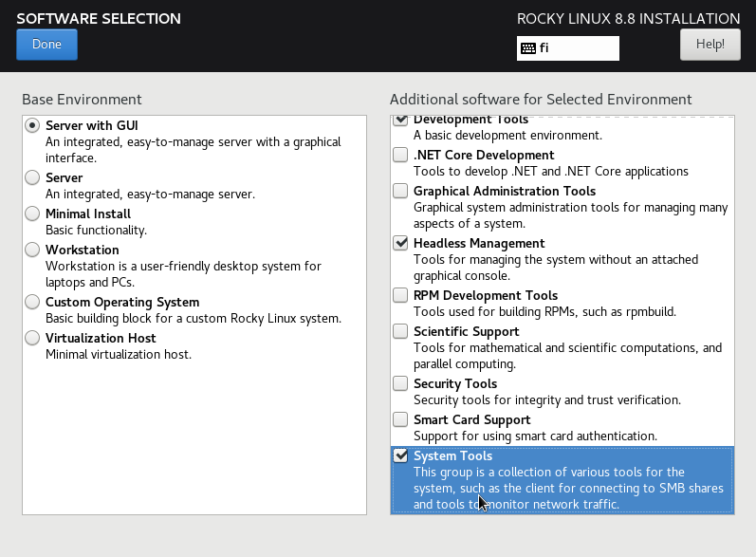Open the Help! button
This screenshot has height=557, width=756.
710,44
